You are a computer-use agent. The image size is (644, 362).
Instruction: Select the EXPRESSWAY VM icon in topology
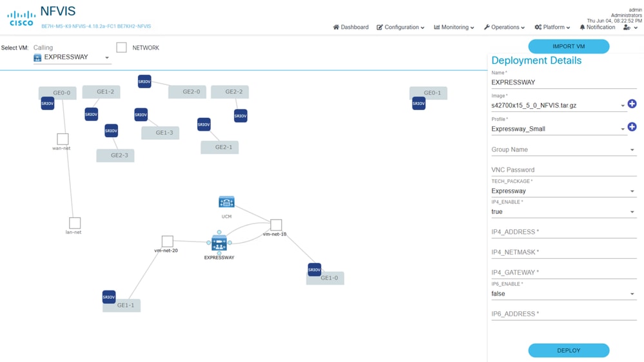219,243
